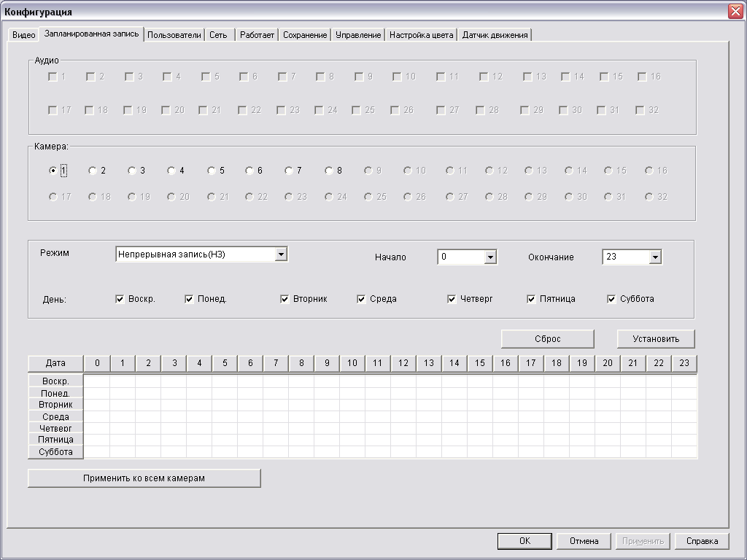Open the Датчик движения tab
This screenshot has width=747, height=560.
click(x=495, y=35)
